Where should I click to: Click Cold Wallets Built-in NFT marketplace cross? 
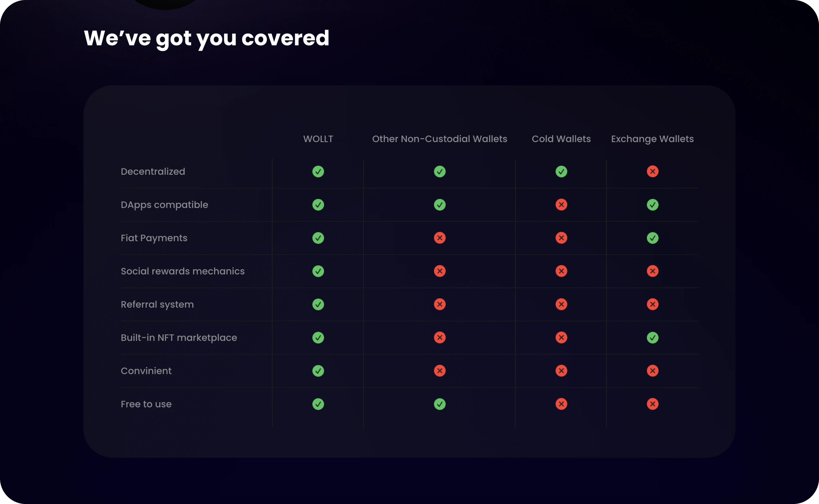561,337
